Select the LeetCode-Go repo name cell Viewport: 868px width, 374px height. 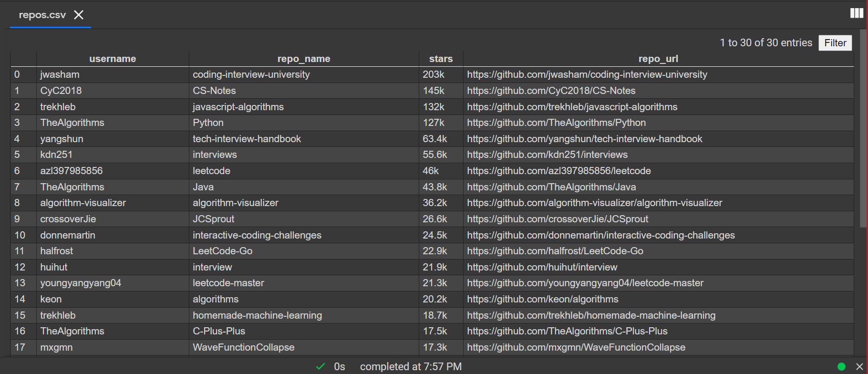(x=304, y=251)
